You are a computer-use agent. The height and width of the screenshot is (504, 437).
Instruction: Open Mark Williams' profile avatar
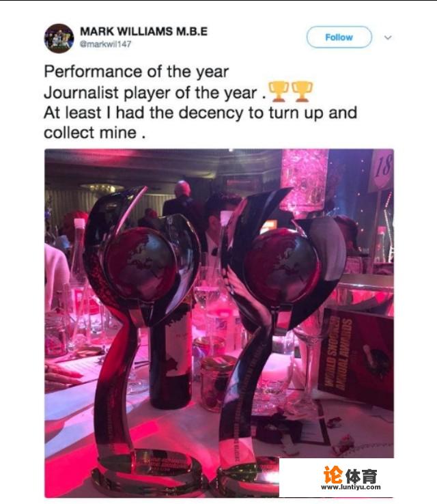click(x=59, y=38)
